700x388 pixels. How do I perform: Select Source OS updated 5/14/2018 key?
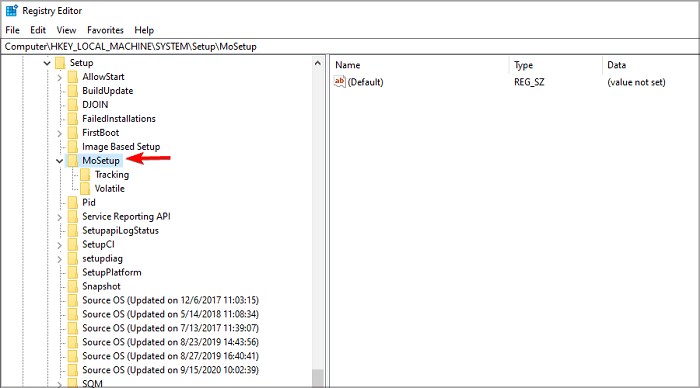pos(170,314)
